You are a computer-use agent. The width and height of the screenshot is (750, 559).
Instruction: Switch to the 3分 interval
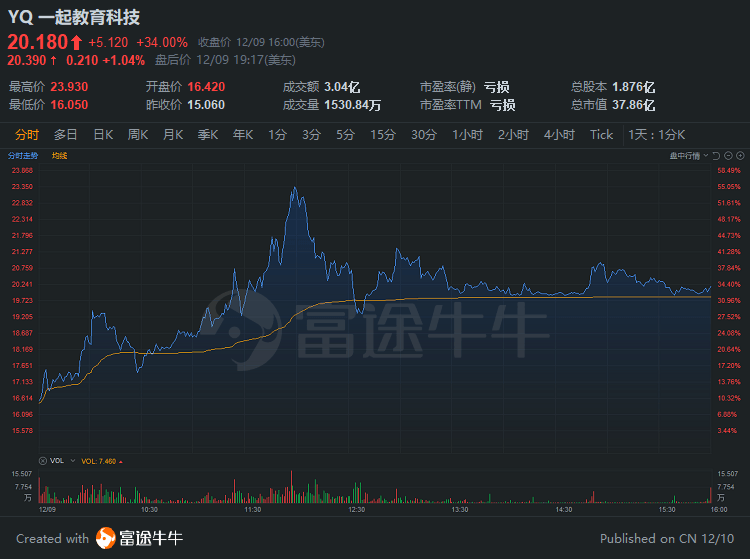coord(311,135)
